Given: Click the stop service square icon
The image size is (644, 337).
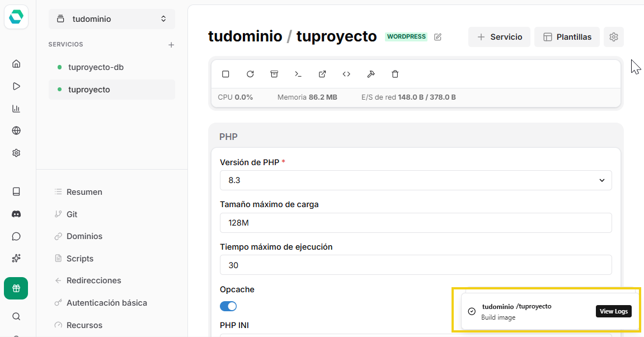Looking at the screenshot, I should (x=225, y=74).
